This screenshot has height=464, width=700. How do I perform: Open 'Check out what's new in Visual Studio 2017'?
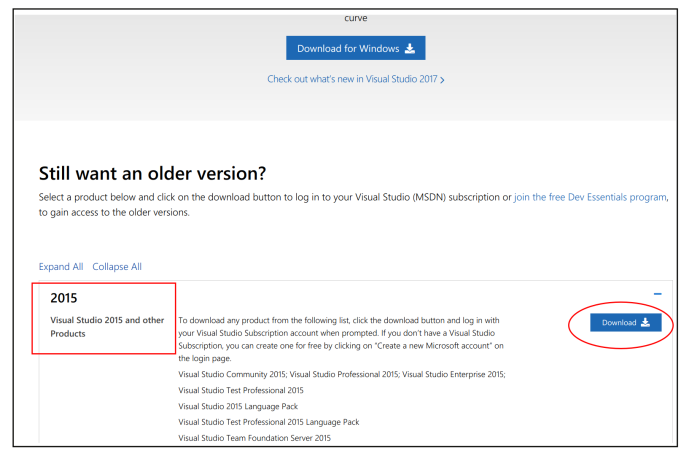tap(352, 79)
